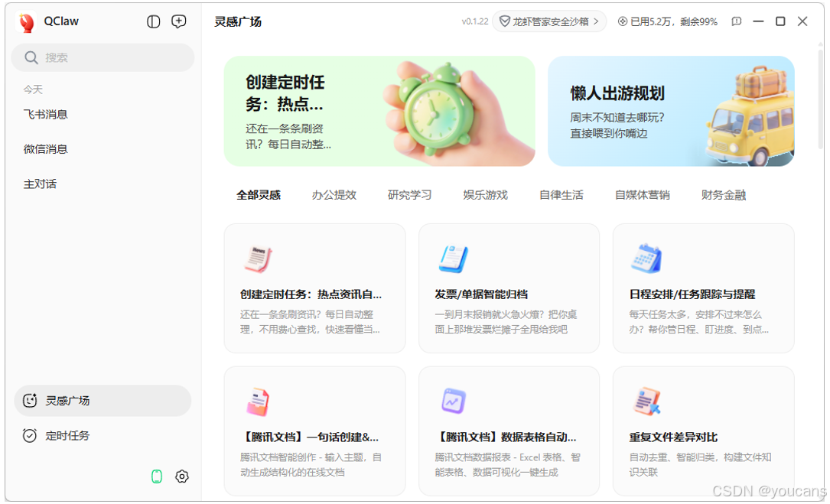
Task: Switch to the 娱乐游戏 tab
Action: (486, 195)
